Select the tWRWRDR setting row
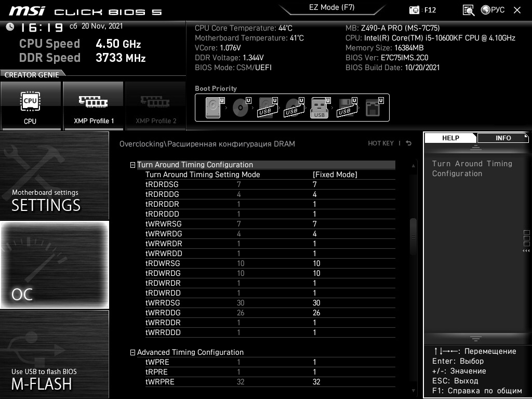 click(270, 243)
